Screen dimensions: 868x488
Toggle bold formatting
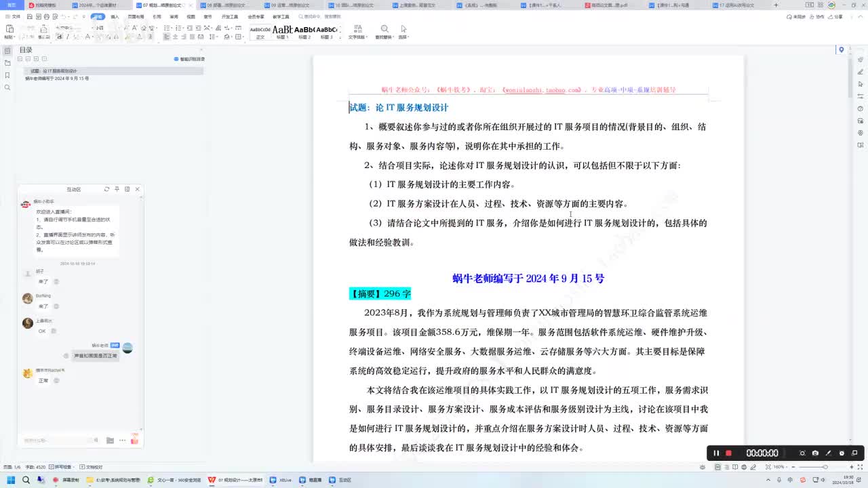click(x=58, y=37)
